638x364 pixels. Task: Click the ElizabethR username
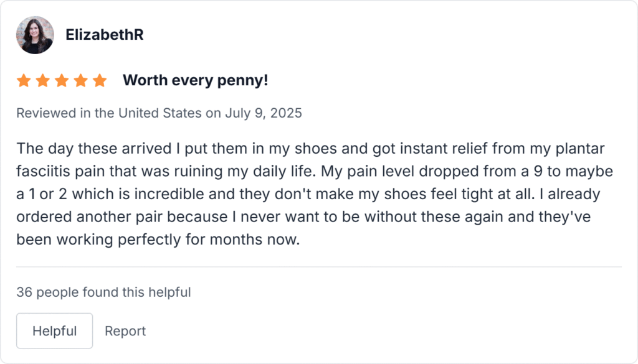pos(105,35)
